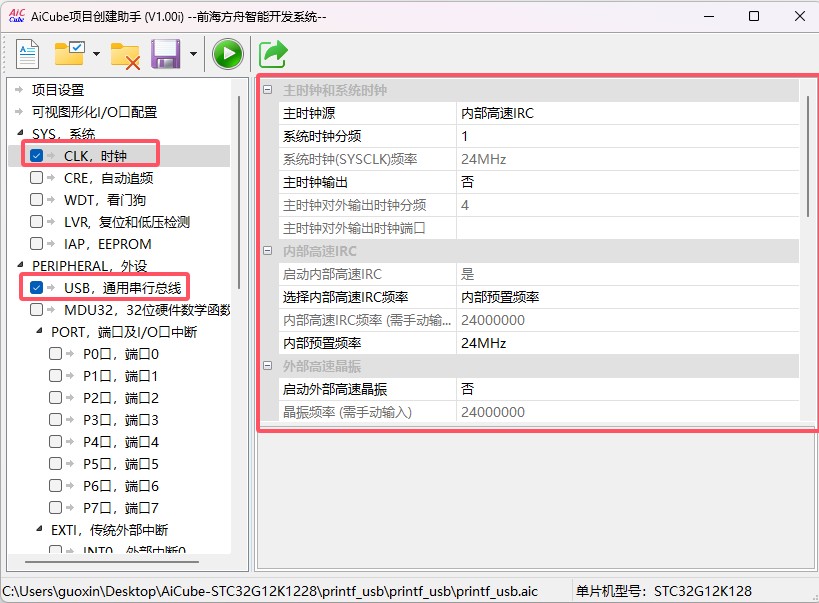Collapse the 外部高速晶振 property group

(267, 366)
